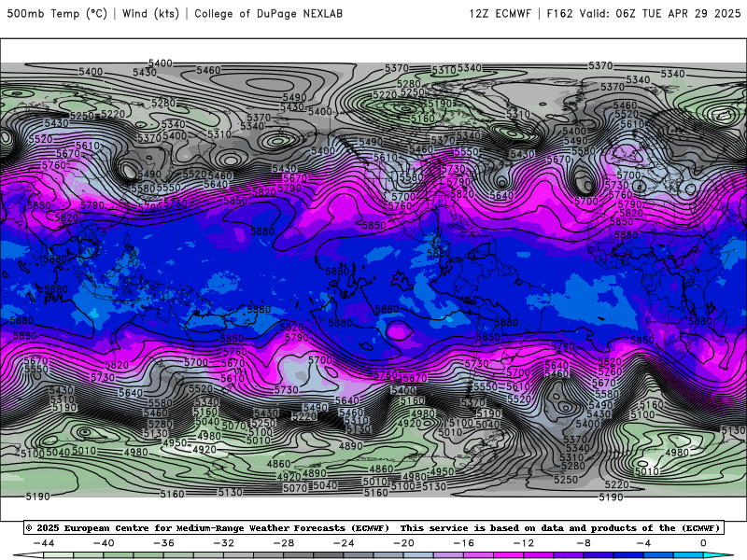
Task: Click the -20 legend tick label
Action: tap(404, 543)
